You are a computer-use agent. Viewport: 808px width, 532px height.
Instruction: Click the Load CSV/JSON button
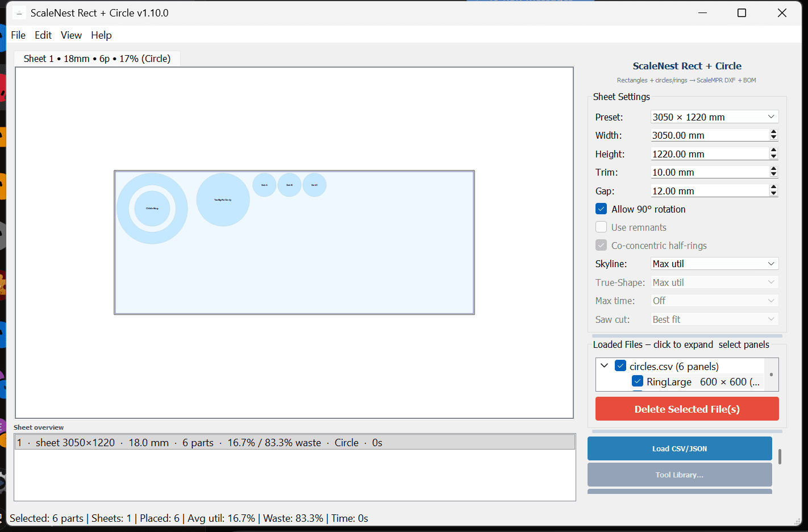680,448
